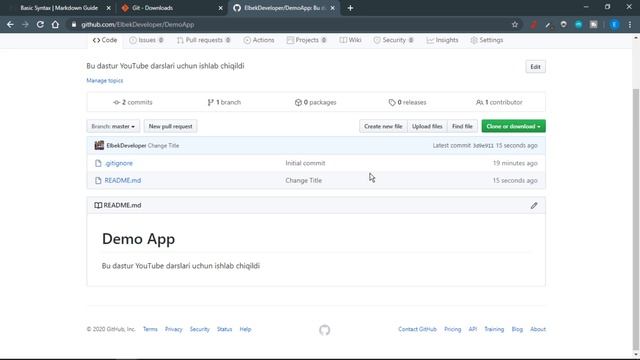Open footer Help link

[x=245, y=329]
